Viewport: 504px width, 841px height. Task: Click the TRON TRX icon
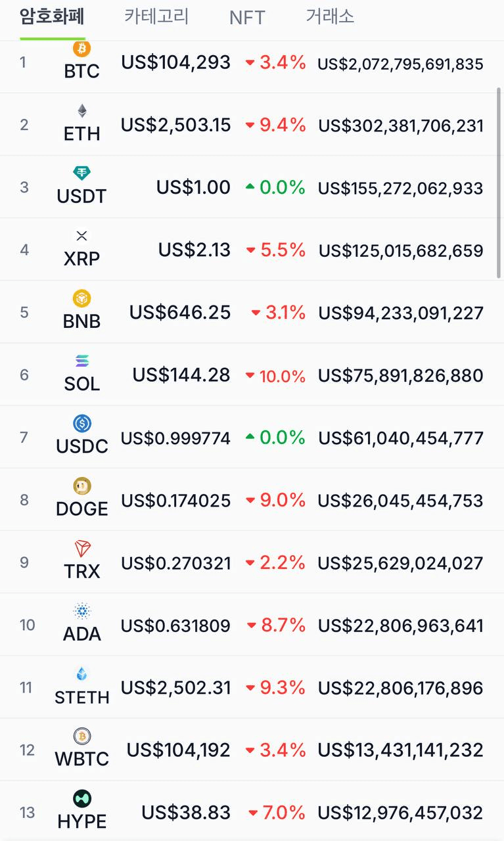pos(82,549)
